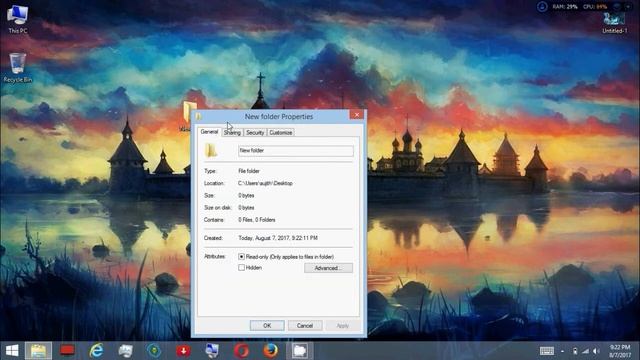Click the Windows Start button

tap(12, 351)
